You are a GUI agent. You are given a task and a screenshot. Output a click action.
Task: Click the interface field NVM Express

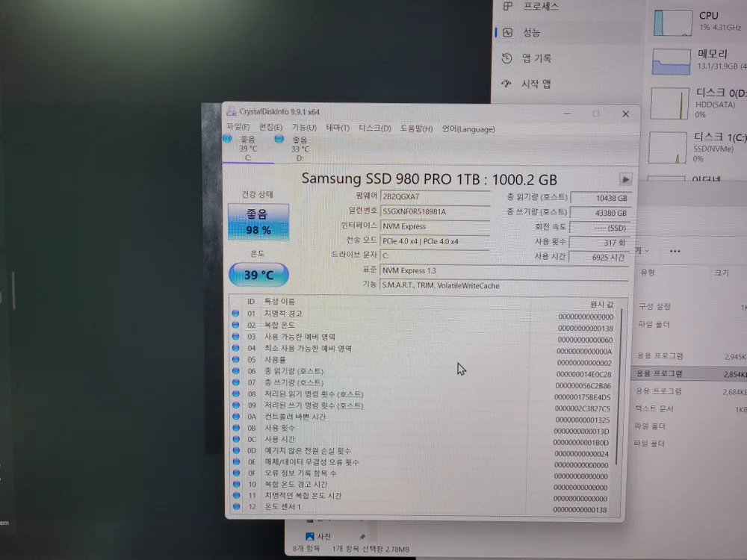[x=435, y=226]
